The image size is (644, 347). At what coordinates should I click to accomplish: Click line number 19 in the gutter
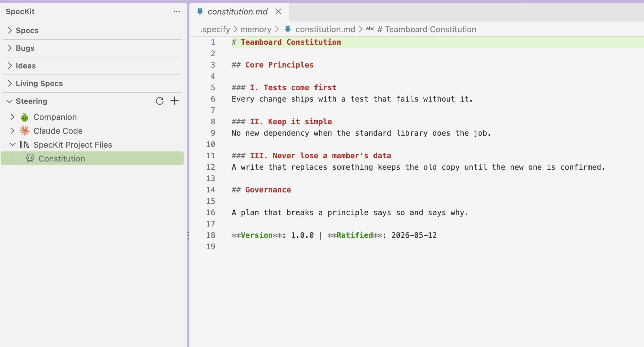(211, 247)
